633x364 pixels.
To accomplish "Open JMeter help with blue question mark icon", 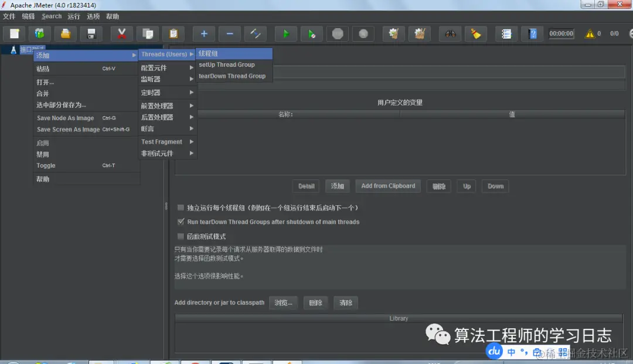I will (x=532, y=33).
